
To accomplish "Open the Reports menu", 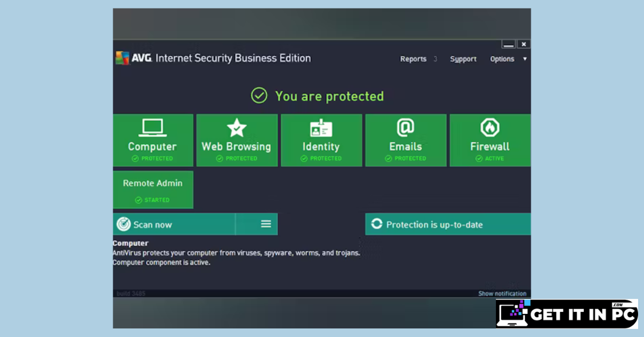I will [x=413, y=59].
